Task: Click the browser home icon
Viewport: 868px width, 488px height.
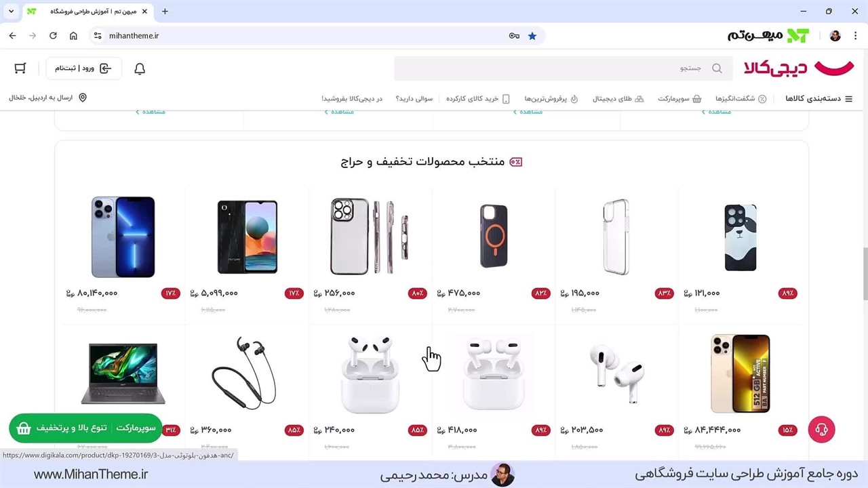Action: click(73, 36)
